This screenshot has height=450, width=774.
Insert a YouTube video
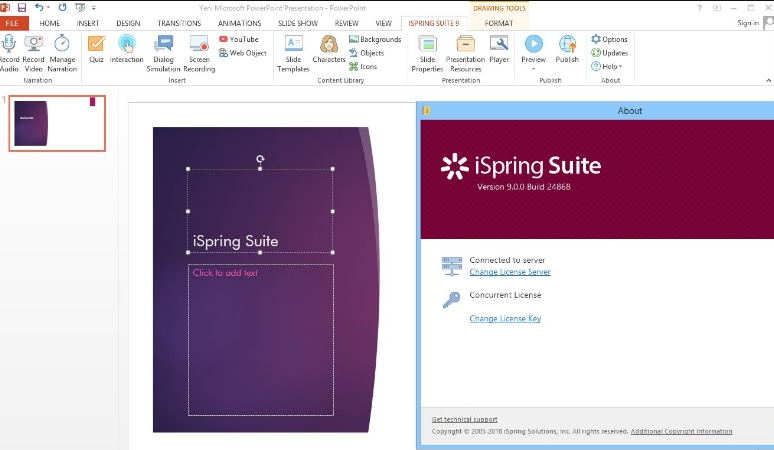click(x=239, y=39)
